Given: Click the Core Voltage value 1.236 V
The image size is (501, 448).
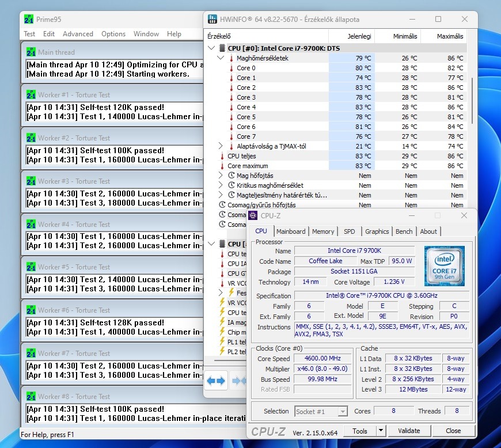Looking at the screenshot, I should click(x=394, y=282).
